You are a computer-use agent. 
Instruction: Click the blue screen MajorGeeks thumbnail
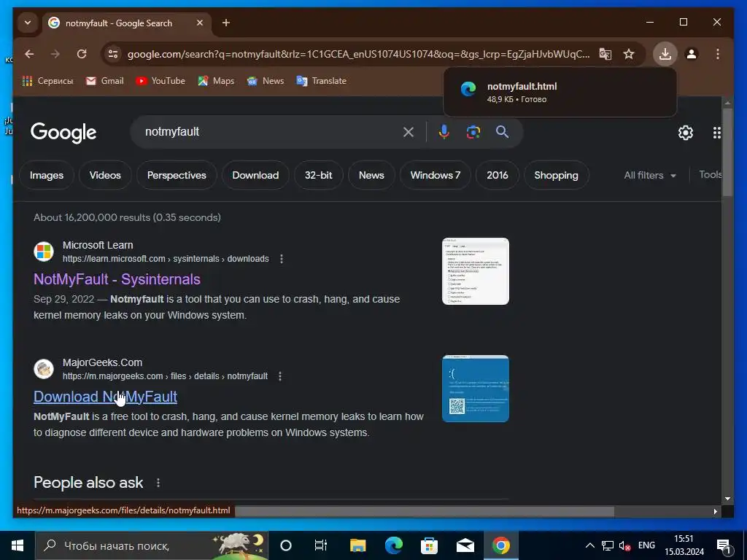[476, 389]
